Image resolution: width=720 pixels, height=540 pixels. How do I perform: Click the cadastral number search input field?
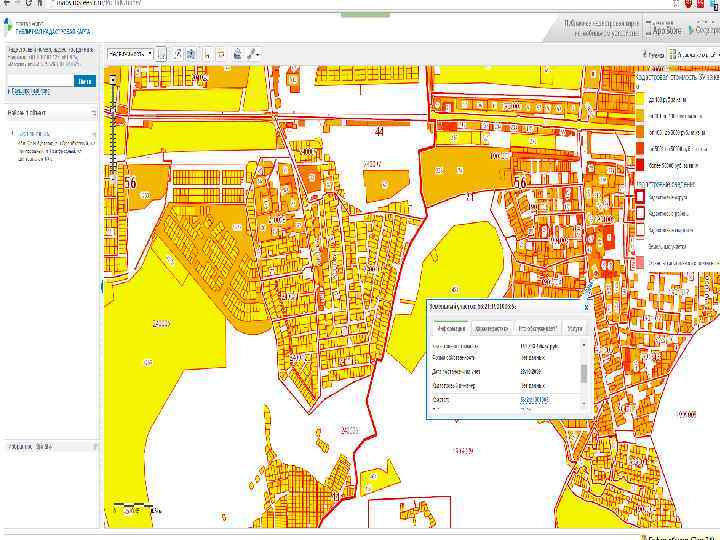click(40, 81)
